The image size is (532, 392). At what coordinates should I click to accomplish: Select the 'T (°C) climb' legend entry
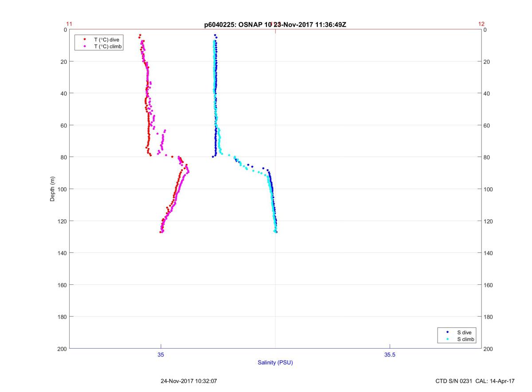pos(108,47)
